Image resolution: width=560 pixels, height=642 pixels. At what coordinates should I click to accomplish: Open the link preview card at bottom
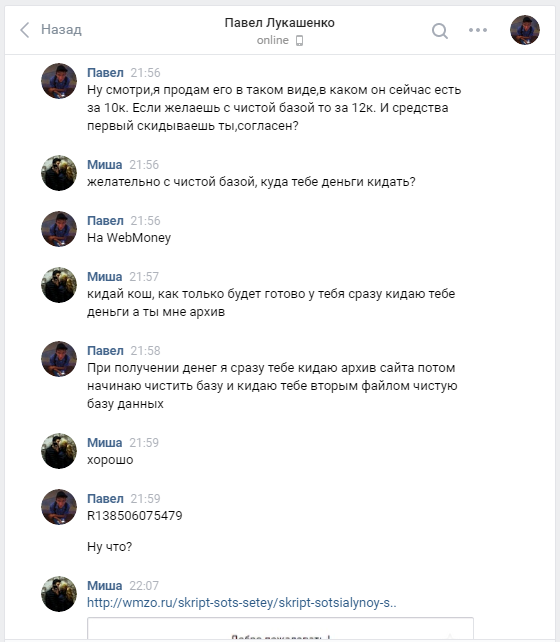click(x=280, y=628)
